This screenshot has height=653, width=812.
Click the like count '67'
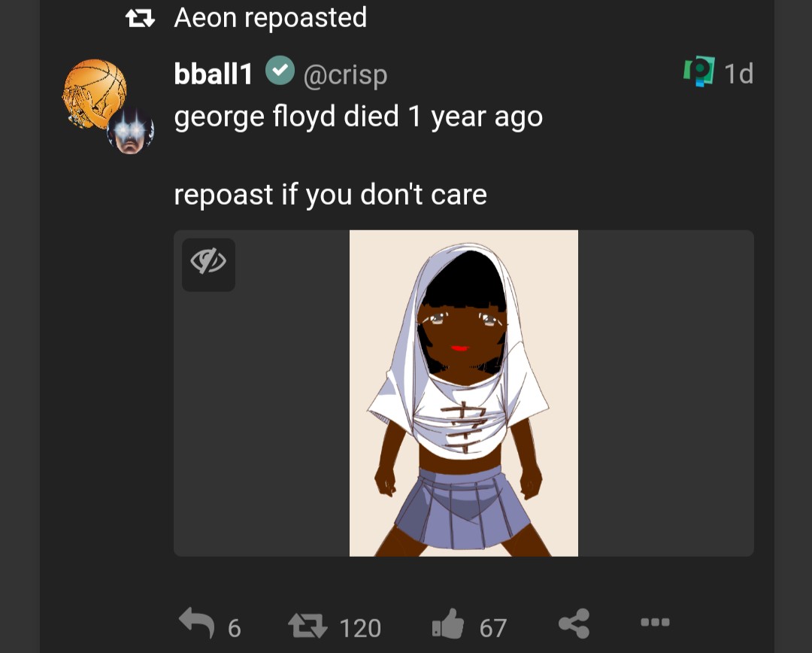[493, 628]
